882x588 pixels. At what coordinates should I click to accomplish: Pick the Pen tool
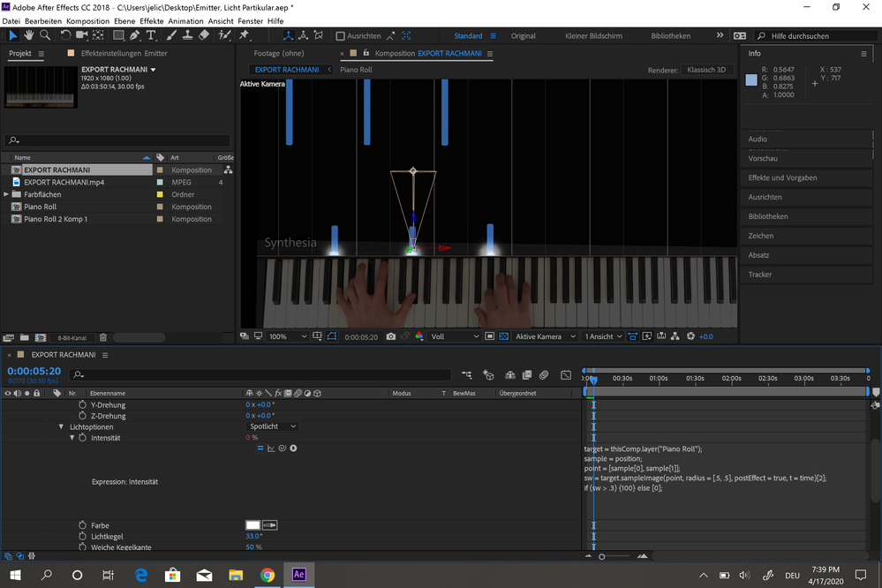(134, 35)
